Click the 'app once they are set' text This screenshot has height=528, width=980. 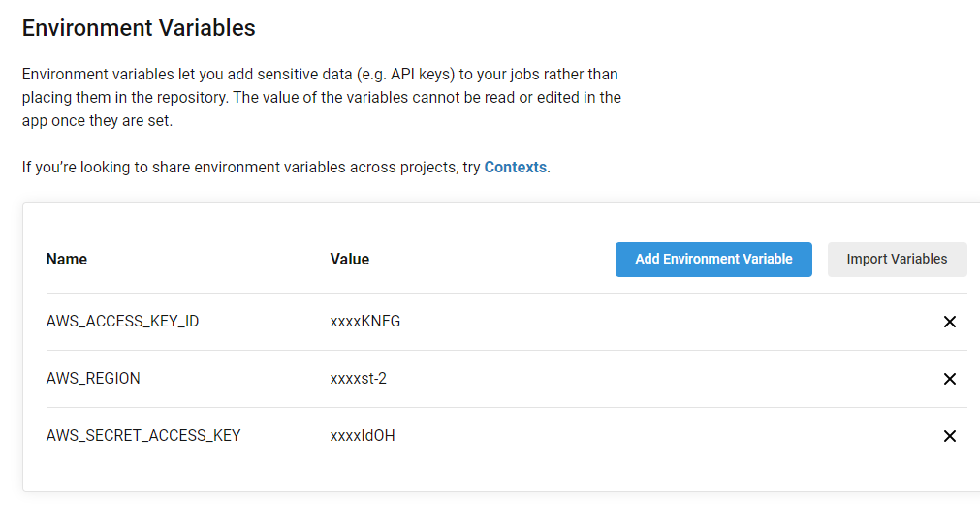point(97,120)
